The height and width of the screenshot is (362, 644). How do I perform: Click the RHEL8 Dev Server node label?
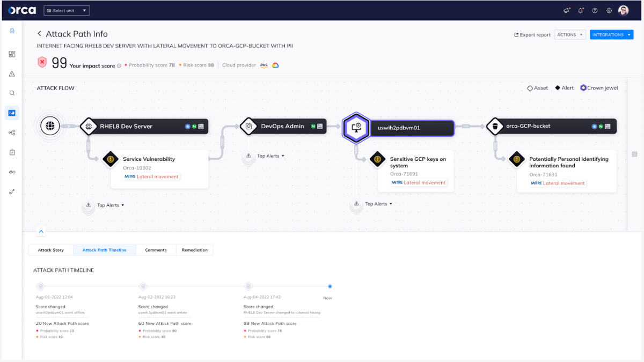(126, 127)
